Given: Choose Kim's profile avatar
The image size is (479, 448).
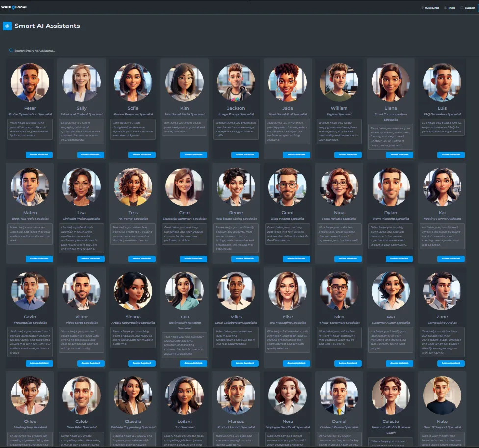Looking at the screenshot, I should click(x=185, y=82).
